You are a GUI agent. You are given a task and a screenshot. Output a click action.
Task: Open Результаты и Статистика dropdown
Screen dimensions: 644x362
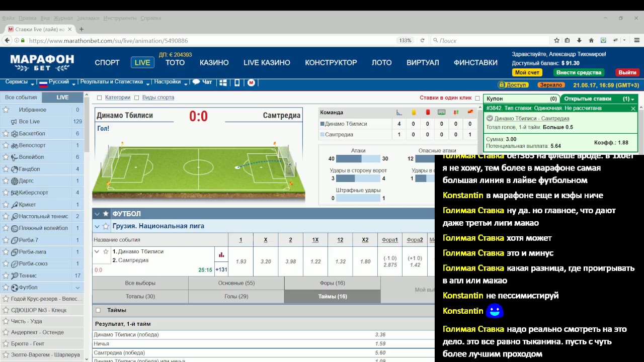click(114, 82)
